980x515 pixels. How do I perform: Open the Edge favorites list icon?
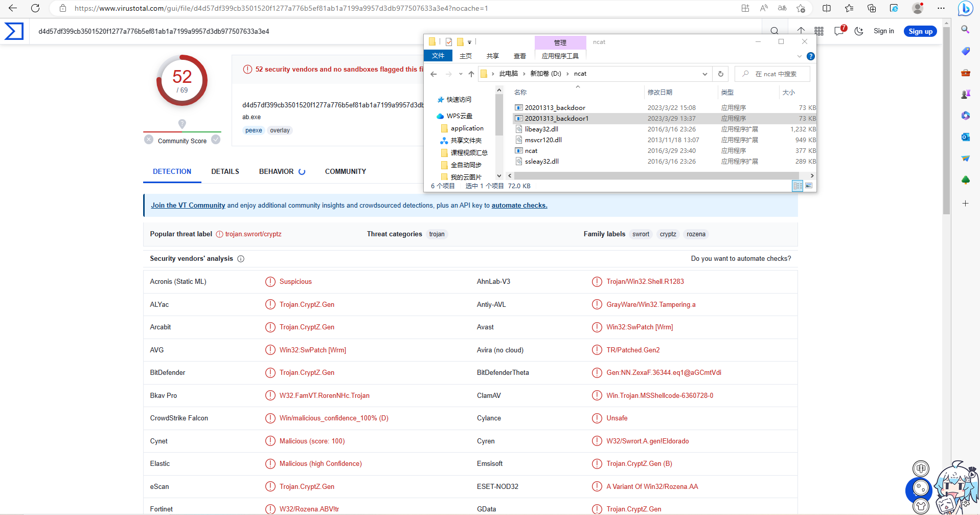tap(849, 8)
